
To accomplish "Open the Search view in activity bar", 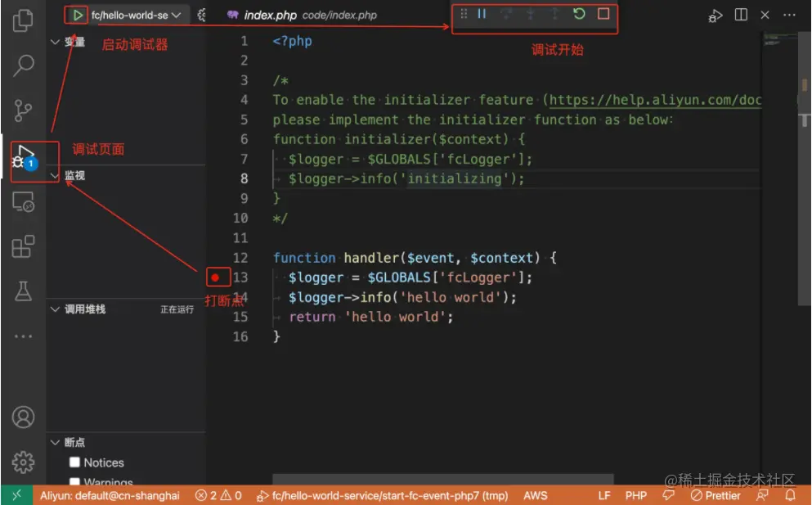I will pyautogui.click(x=23, y=65).
